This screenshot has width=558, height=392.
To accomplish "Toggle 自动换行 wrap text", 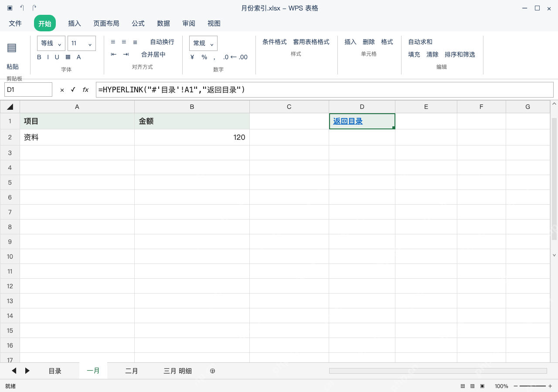I will click(162, 42).
